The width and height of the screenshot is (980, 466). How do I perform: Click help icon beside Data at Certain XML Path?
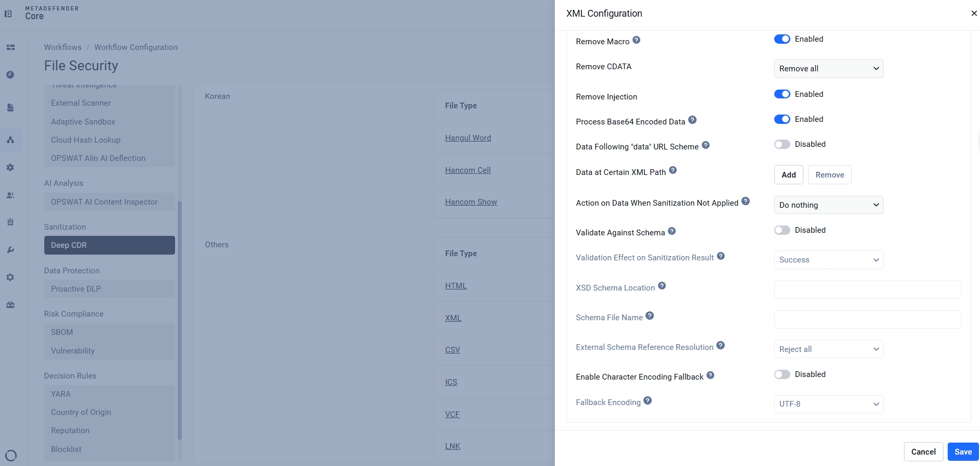(673, 170)
